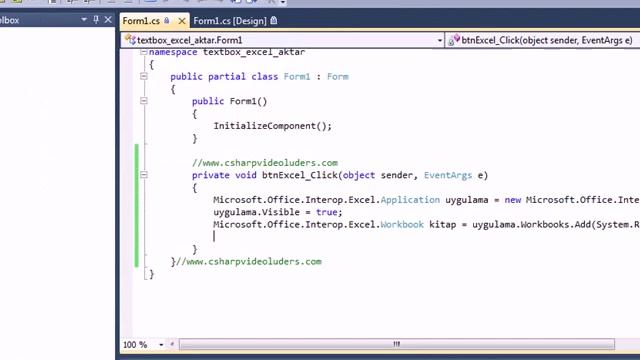Open the textbox_excel_aktar.Form1 class combo box
The height and width of the screenshot is (360, 640).
(282, 40)
